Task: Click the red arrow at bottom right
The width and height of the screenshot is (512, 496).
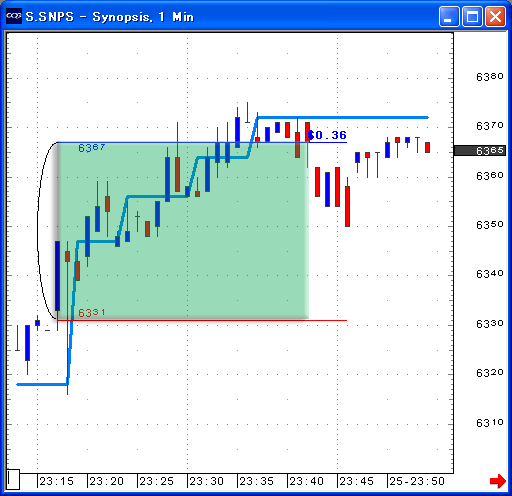Action: tap(498, 481)
